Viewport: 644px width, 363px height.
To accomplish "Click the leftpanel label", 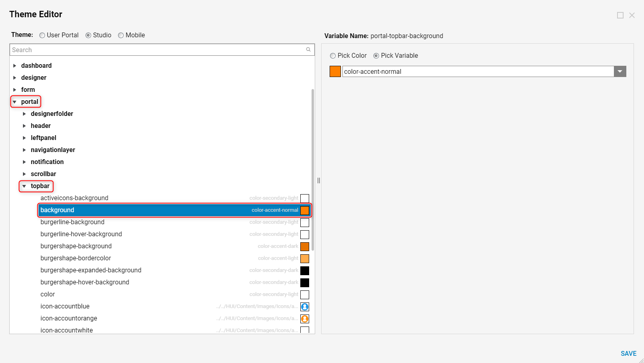I will 43,138.
